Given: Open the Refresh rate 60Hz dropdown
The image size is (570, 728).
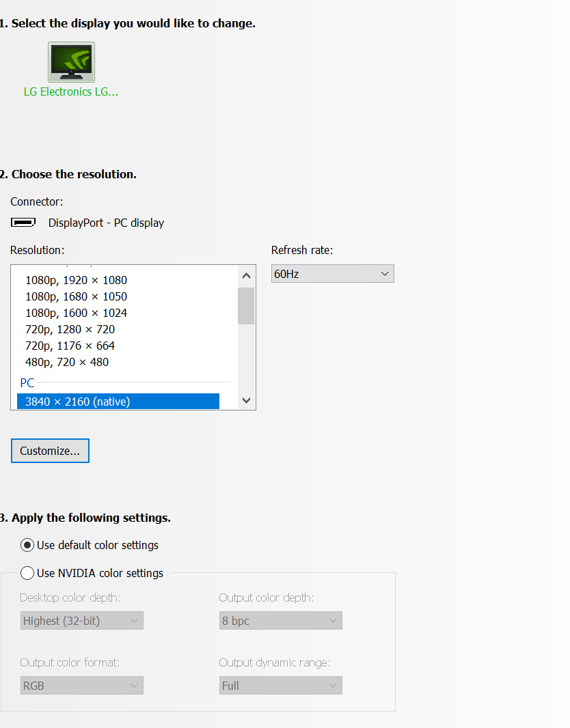Looking at the screenshot, I should [x=333, y=273].
